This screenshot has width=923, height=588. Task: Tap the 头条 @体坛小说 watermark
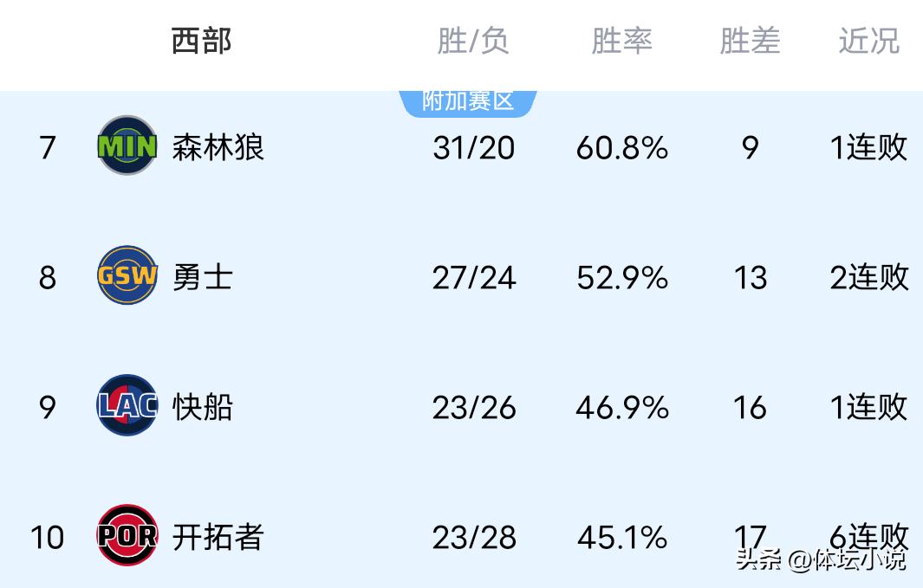(x=820, y=559)
